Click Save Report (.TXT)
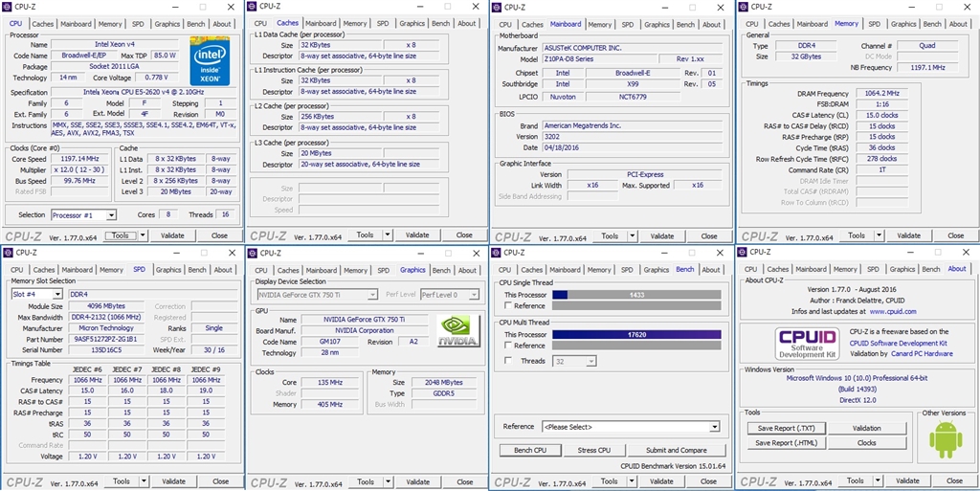 tap(787, 428)
